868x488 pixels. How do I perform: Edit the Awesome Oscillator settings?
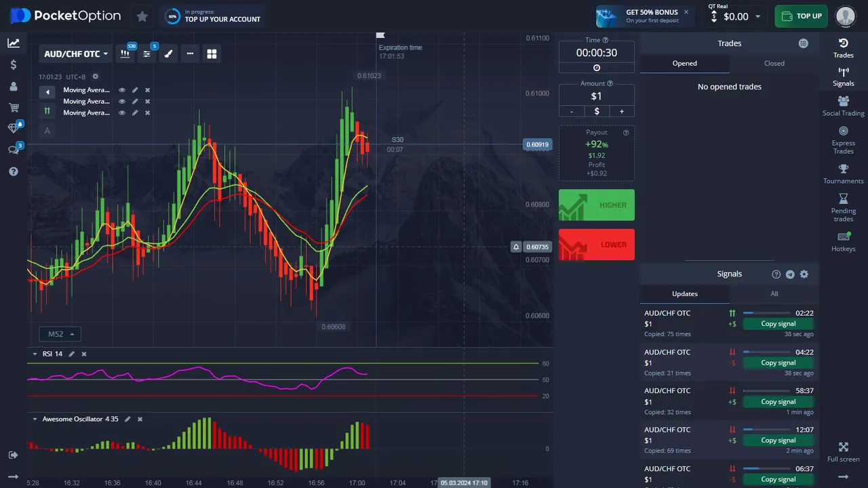click(x=127, y=419)
